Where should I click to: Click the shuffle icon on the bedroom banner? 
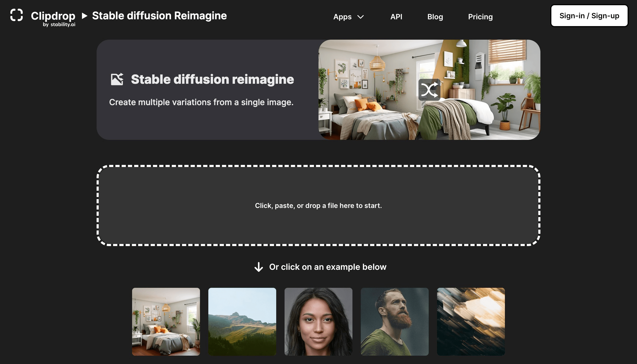click(x=429, y=90)
